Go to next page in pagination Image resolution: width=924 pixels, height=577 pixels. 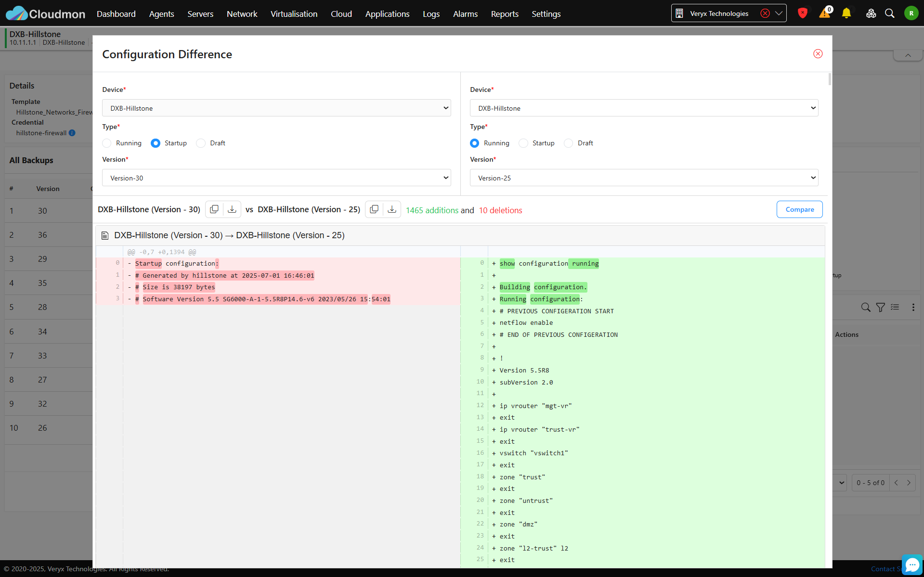coord(909,483)
